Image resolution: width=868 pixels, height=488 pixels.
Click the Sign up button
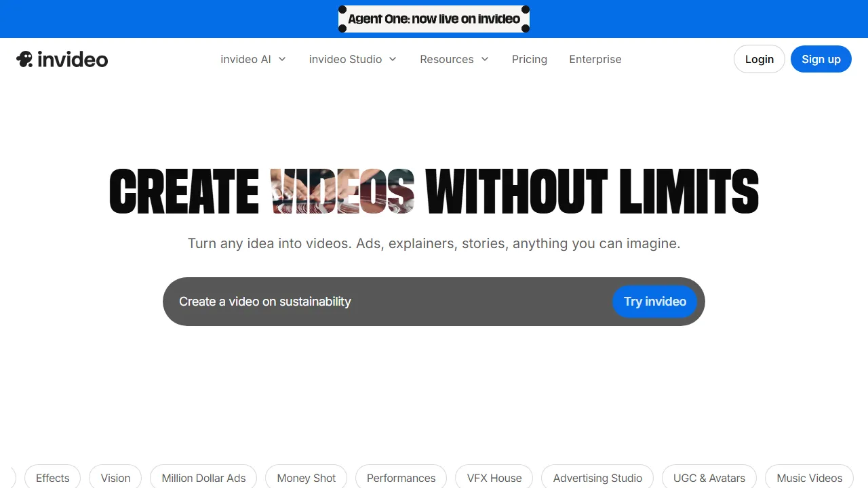click(x=821, y=59)
